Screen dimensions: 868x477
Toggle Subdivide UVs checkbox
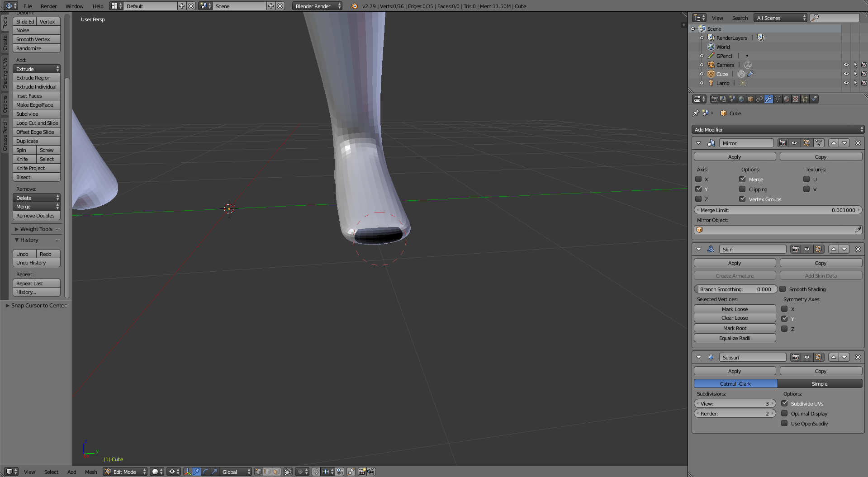(x=784, y=403)
